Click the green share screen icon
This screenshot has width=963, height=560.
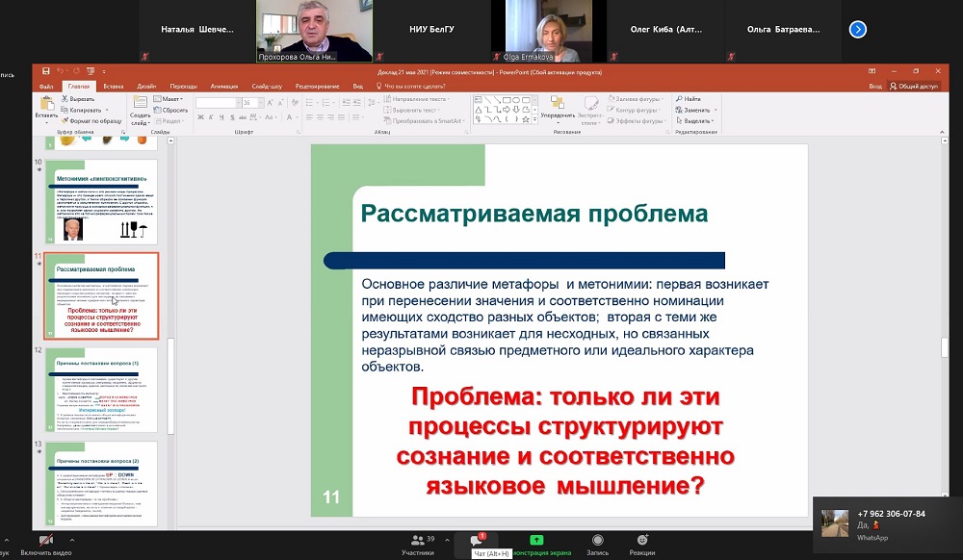click(536, 540)
